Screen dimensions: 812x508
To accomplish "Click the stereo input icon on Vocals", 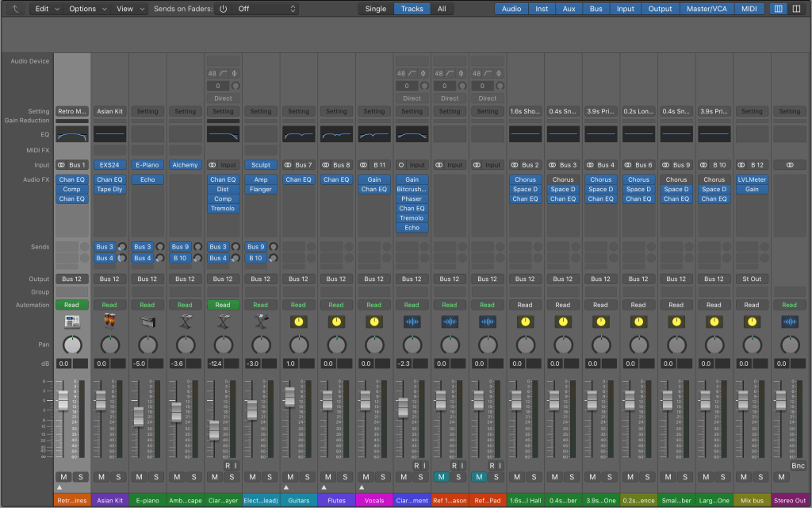I will (363, 165).
